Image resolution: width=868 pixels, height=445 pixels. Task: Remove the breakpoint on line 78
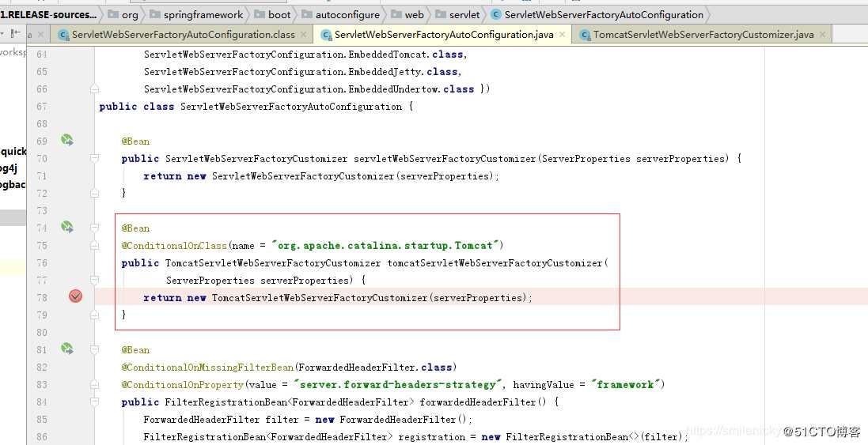click(x=76, y=296)
